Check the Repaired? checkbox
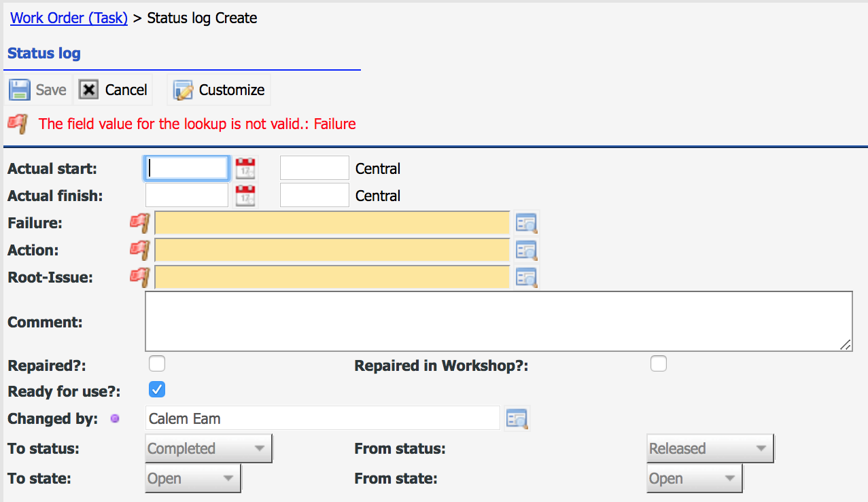Screen dimensions: 868x502 point(157,364)
